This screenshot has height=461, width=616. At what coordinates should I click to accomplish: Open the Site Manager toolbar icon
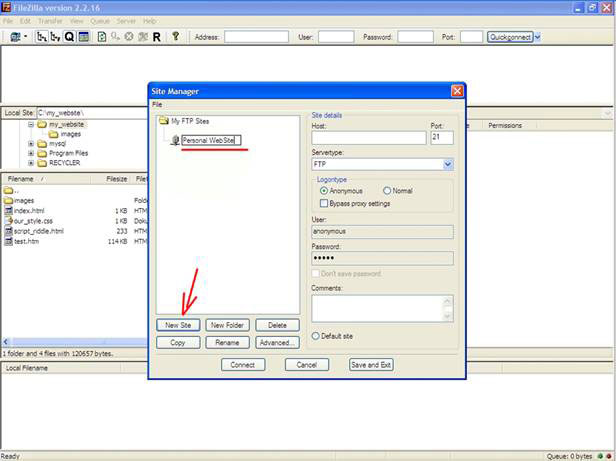tap(15, 37)
